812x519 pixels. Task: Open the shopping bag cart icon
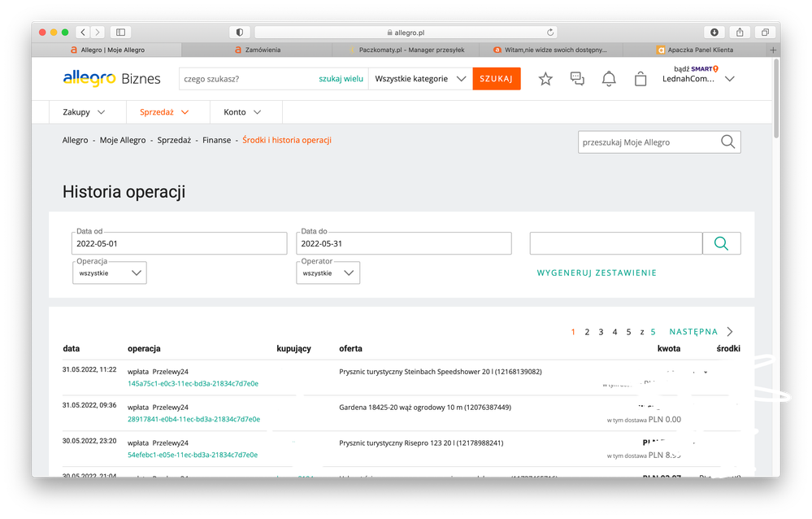[640, 79]
